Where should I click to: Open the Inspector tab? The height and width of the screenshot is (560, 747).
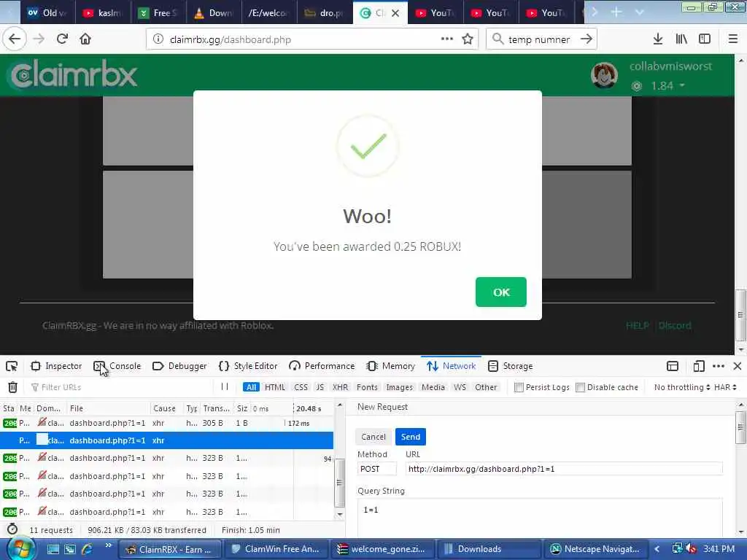(56, 366)
